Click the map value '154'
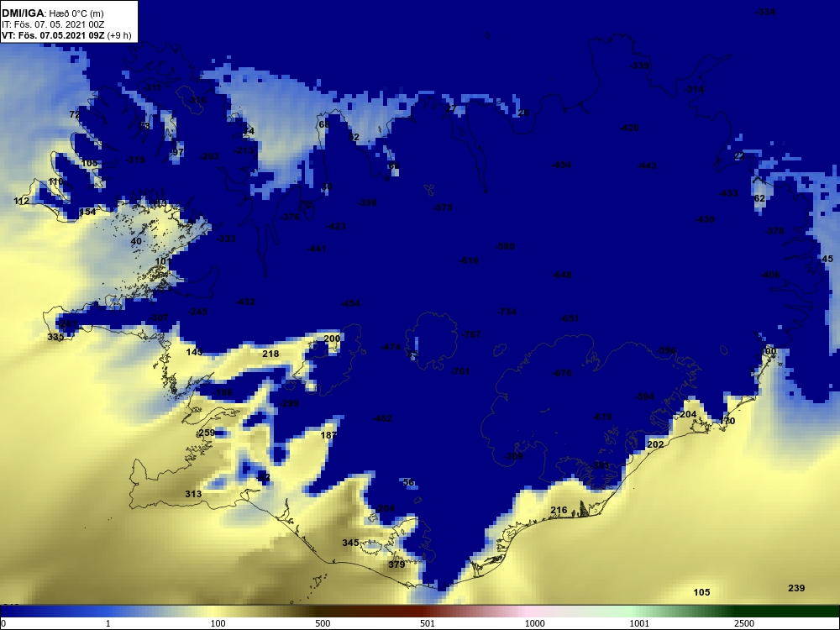The height and width of the screenshot is (630, 840). tap(87, 212)
